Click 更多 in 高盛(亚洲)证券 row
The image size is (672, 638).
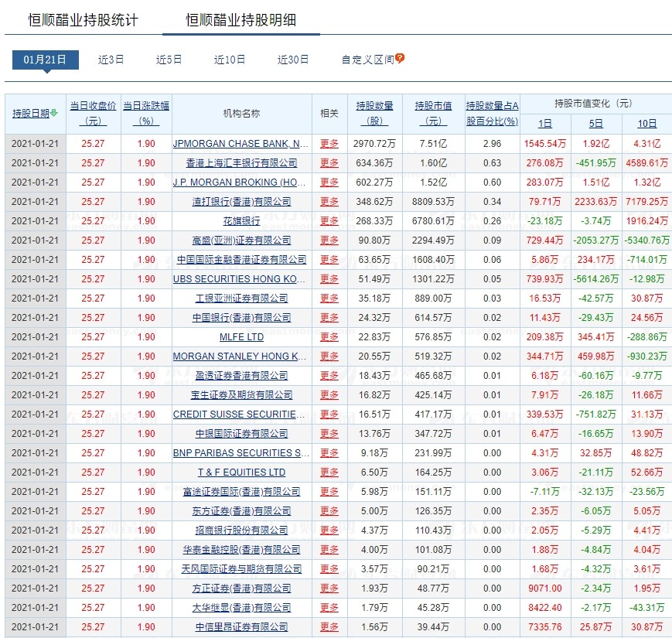point(329,241)
